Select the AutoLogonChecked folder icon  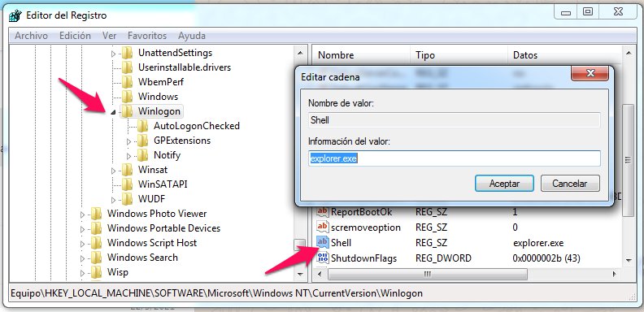pos(142,126)
